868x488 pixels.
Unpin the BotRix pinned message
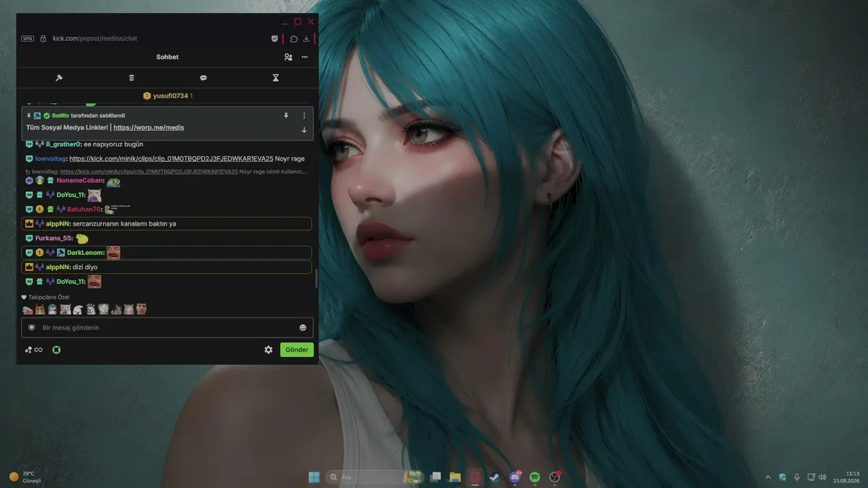click(286, 116)
